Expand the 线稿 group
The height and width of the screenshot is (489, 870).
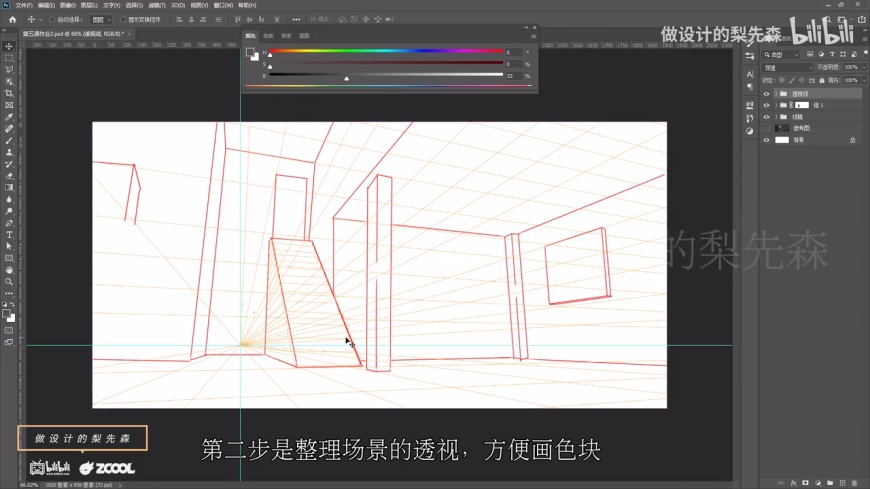tap(776, 117)
